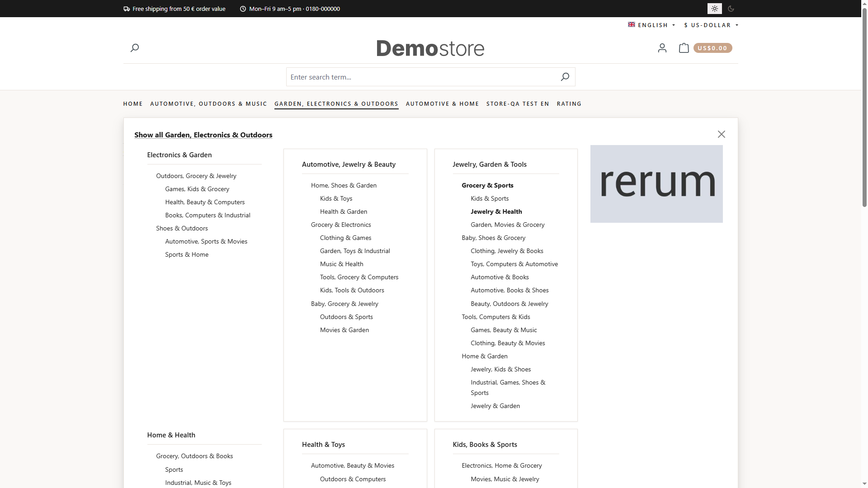Open Tools, Computers & Kids link
The image size is (868, 488).
click(x=496, y=317)
